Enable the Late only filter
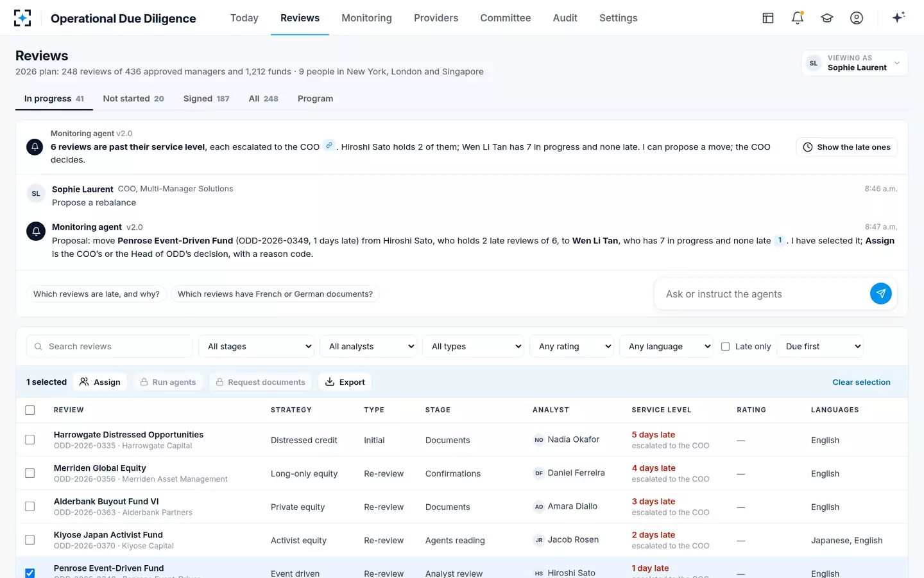This screenshot has height=578, width=924. click(x=726, y=346)
